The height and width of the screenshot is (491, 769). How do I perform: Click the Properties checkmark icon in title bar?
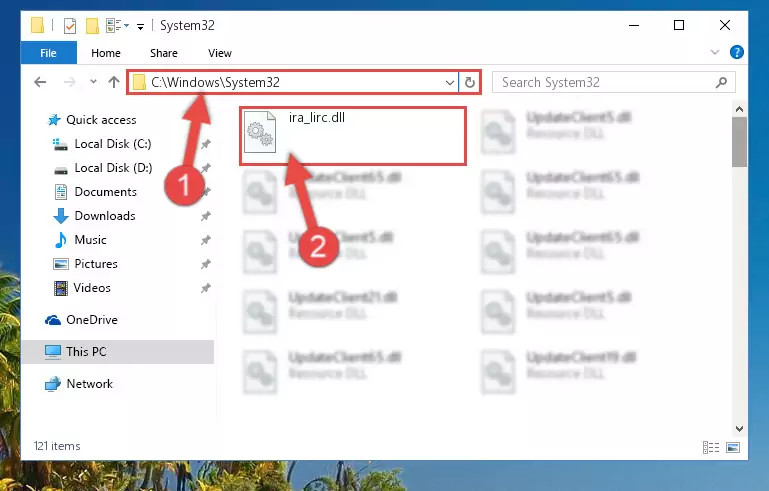pos(70,26)
